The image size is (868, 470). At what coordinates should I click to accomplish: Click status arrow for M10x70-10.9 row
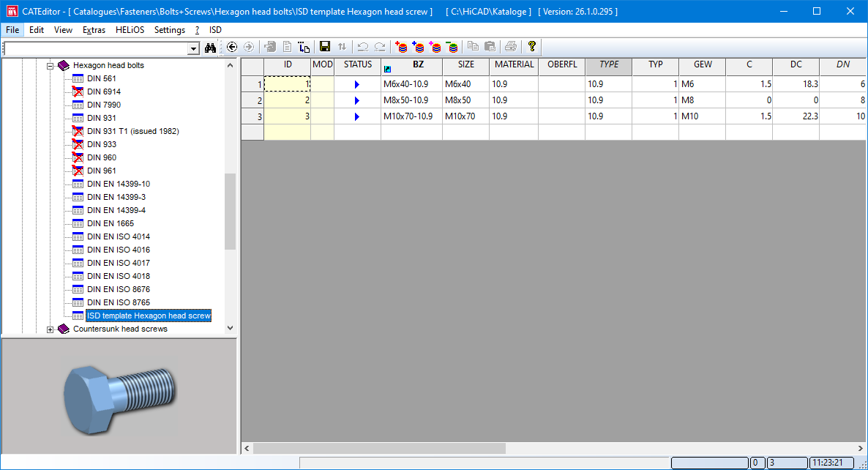pyautogui.click(x=357, y=116)
